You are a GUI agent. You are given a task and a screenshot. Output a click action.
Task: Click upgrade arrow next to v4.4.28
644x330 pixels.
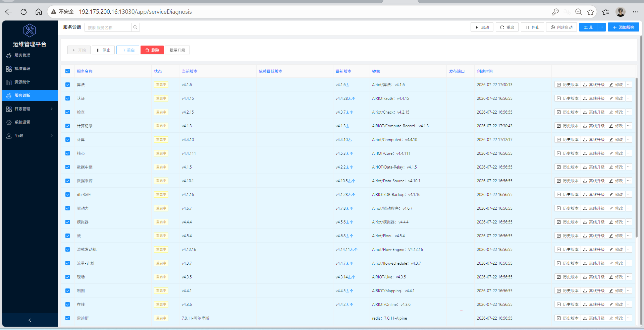tap(354, 98)
